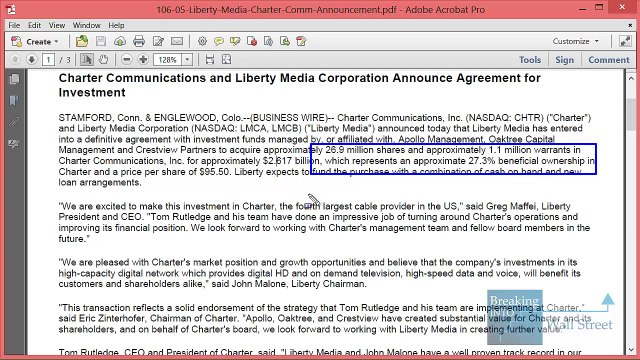The width and height of the screenshot is (640, 360).
Task: Open the View menu
Action: point(57,25)
